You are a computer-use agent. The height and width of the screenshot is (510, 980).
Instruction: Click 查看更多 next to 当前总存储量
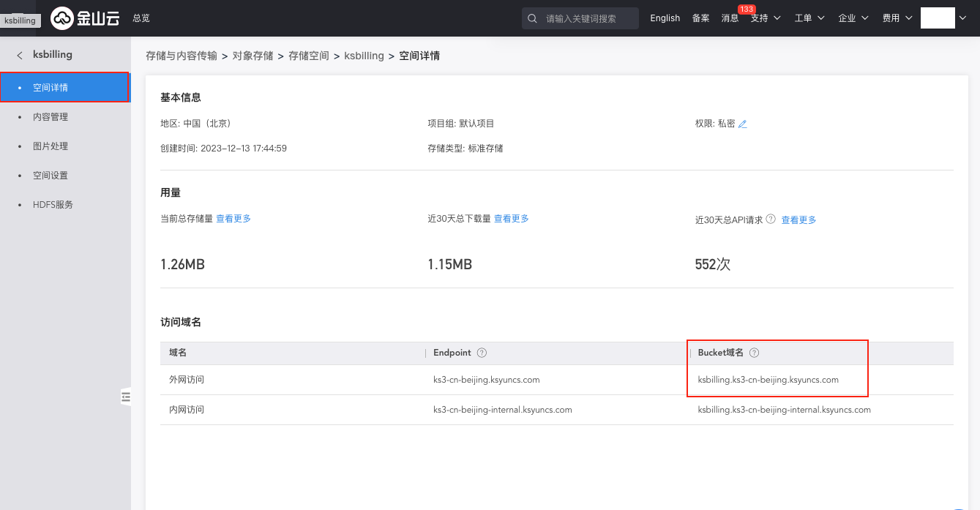[233, 219]
